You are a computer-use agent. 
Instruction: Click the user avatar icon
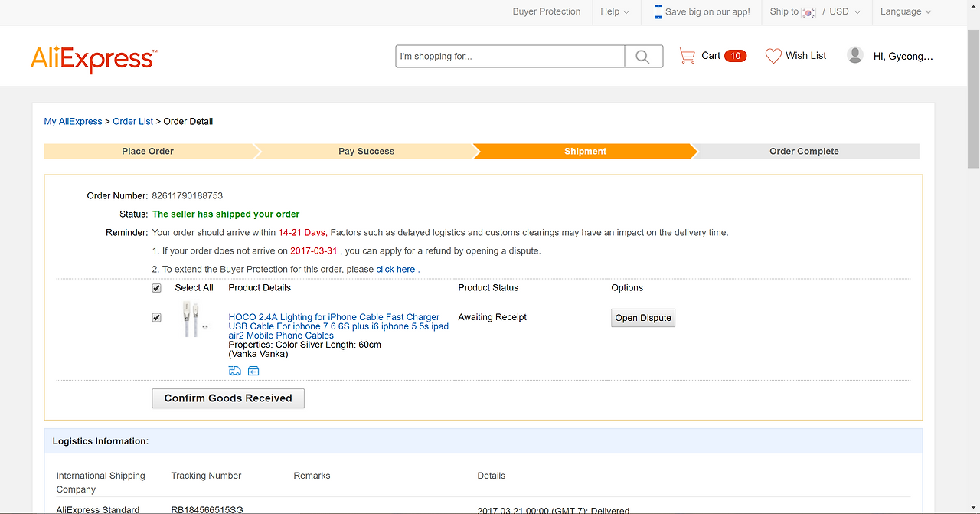coord(855,55)
